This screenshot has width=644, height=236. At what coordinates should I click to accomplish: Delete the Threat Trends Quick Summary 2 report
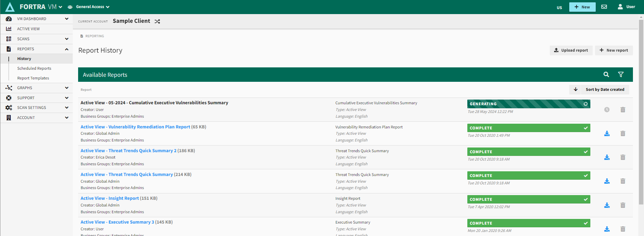(623, 157)
